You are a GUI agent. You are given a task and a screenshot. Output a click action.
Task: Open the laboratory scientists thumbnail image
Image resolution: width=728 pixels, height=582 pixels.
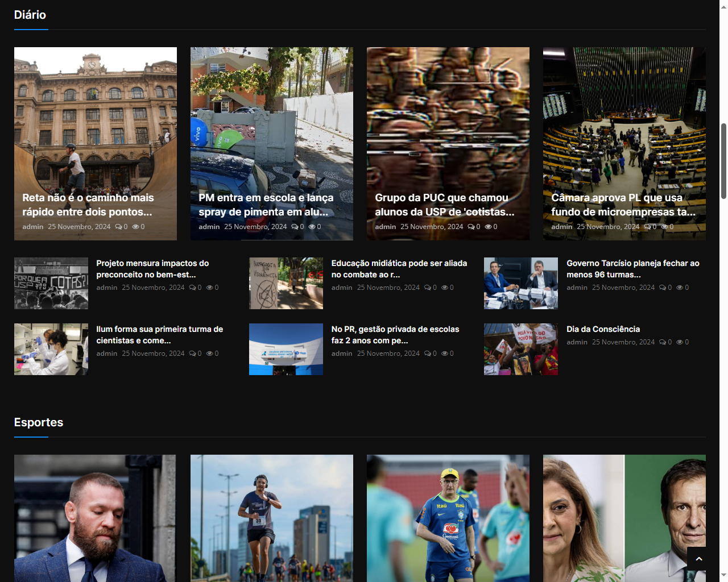(x=51, y=349)
